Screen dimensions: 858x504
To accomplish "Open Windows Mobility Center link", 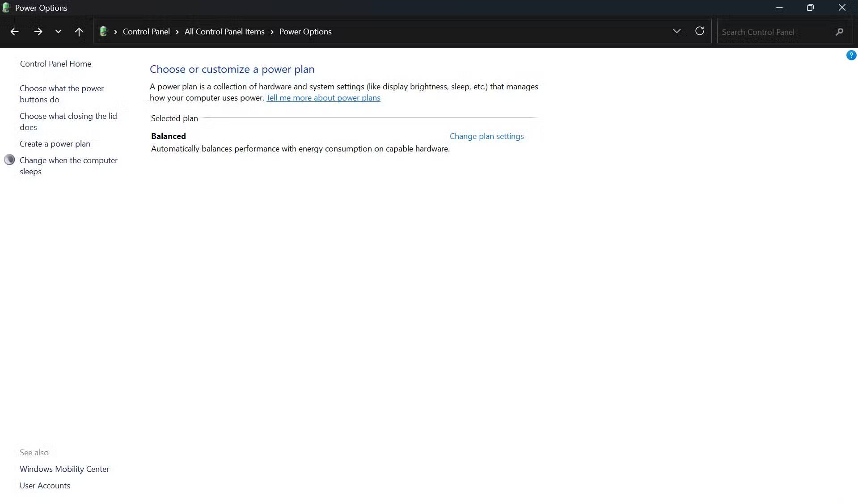I will (64, 469).
